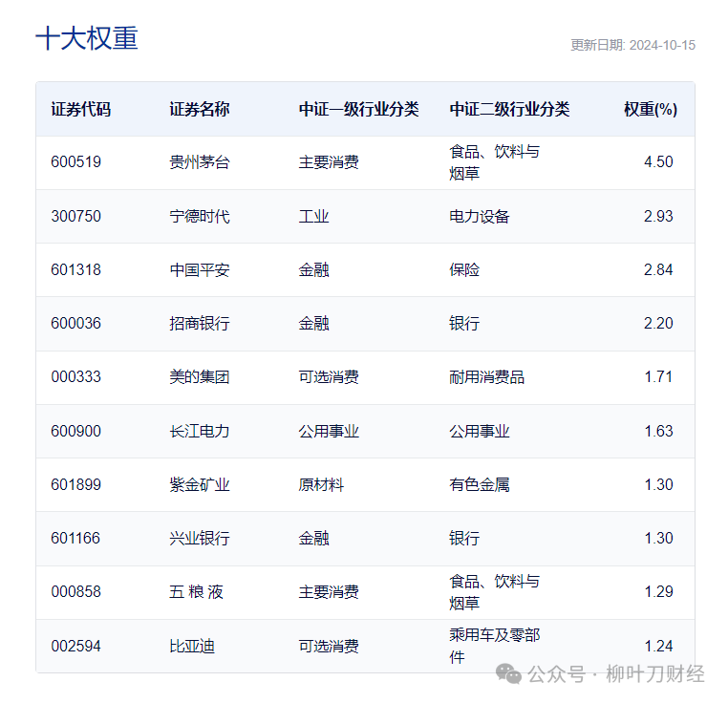Click the 原材料 industry cell
Image resolution: width=728 pixels, height=703 pixels.
[321, 485]
